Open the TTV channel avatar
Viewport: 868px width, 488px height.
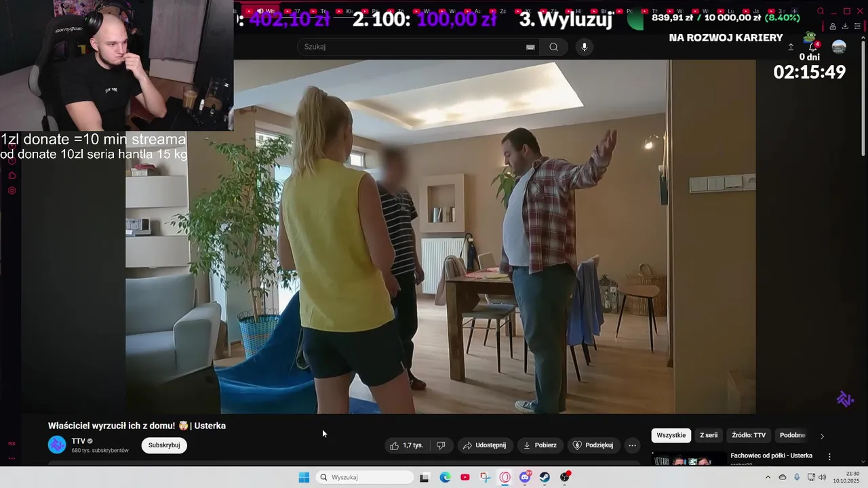pos(57,445)
